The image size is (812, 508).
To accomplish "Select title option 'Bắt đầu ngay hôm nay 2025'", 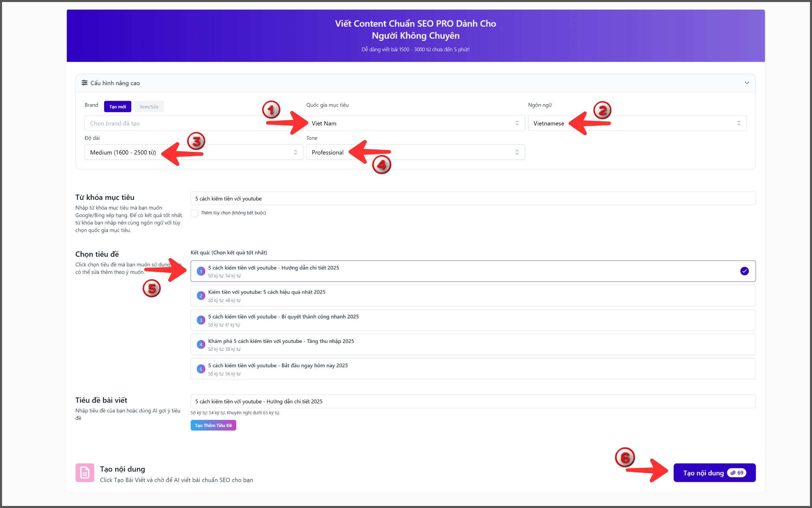I will (473, 369).
